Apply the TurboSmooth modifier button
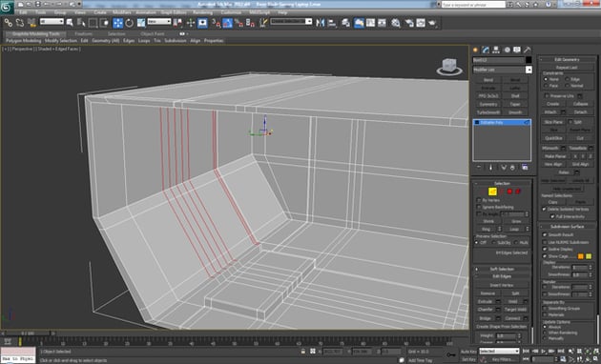Screen dimensions: 601x364 [487, 112]
